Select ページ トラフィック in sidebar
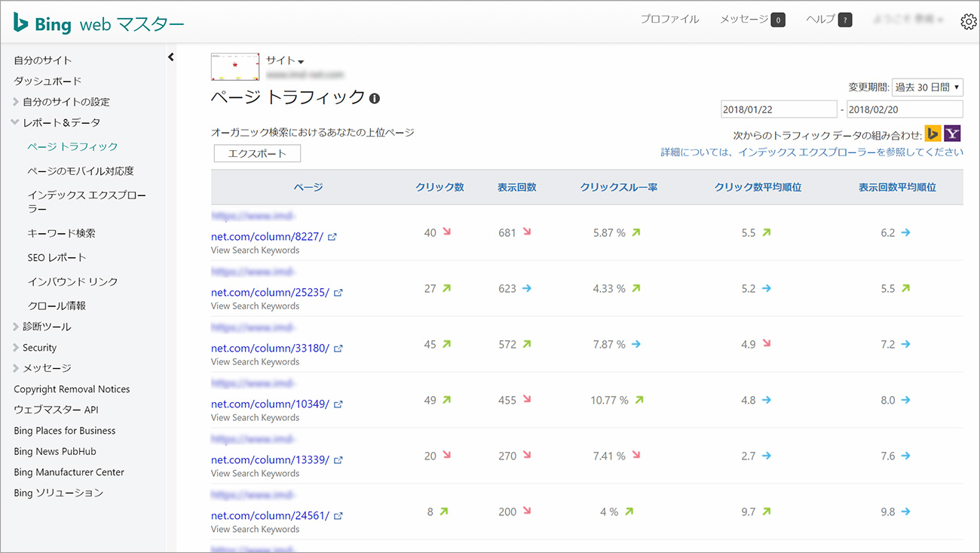The width and height of the screenshot is (980, 553). pyautogui.click(x=72, y=146)
